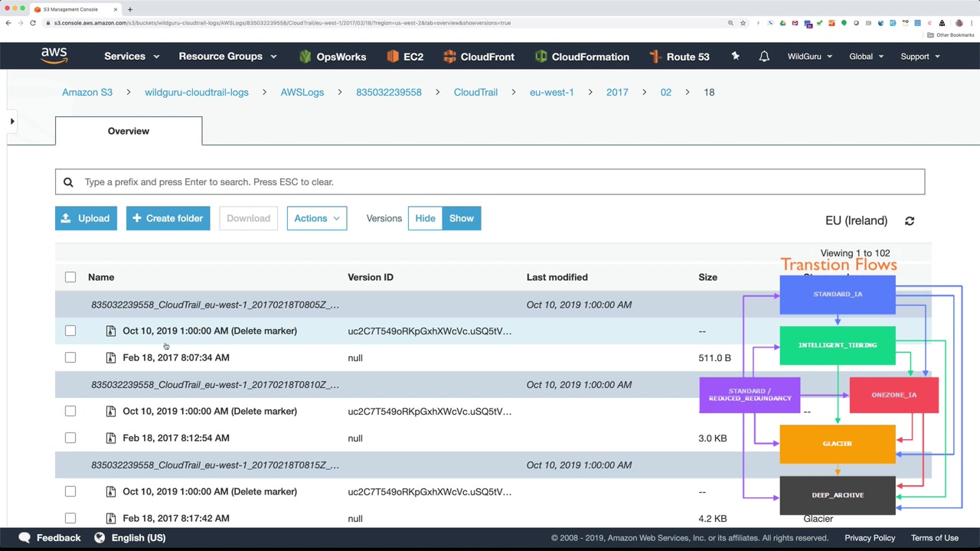Open the Services dropdown
This screenshot has width=980, height=551.
132,57
